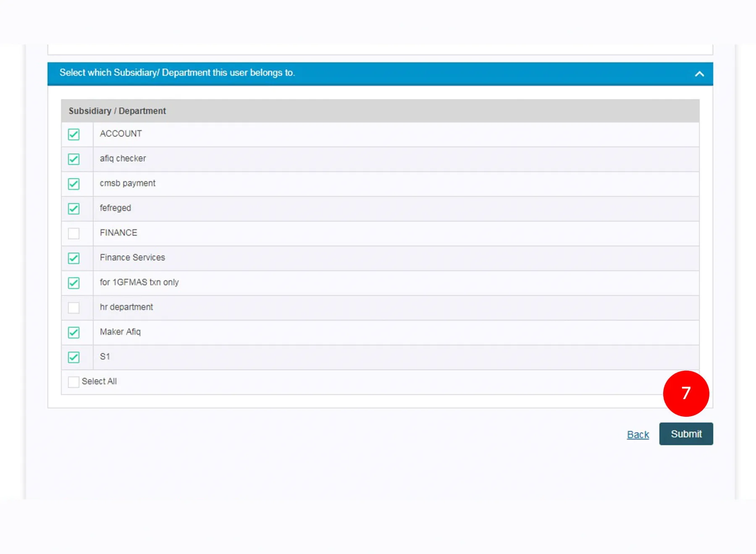Deselect the Maker Afiq checkbox
This screenshot has width=756, height=554.
tap(73, 332)
